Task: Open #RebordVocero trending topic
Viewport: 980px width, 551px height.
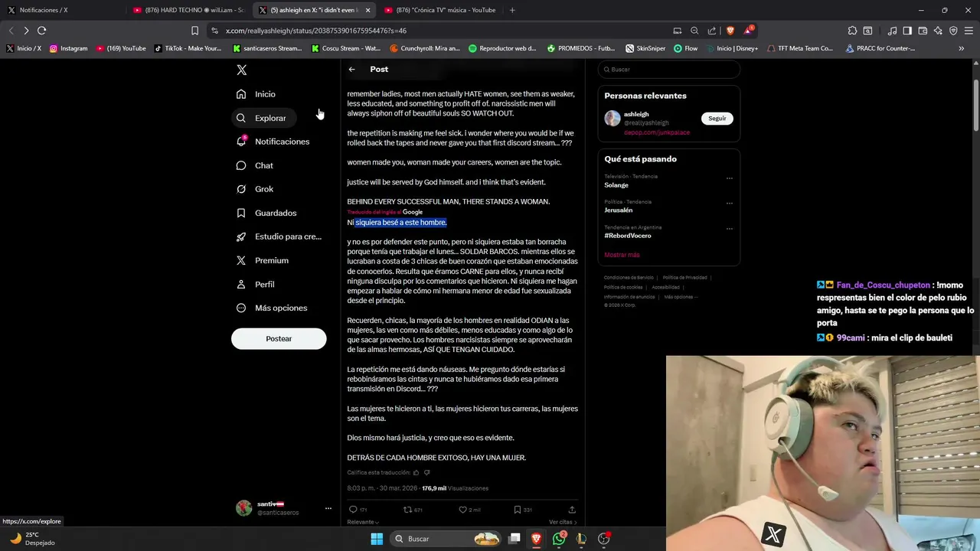Action: click(628, 236)
